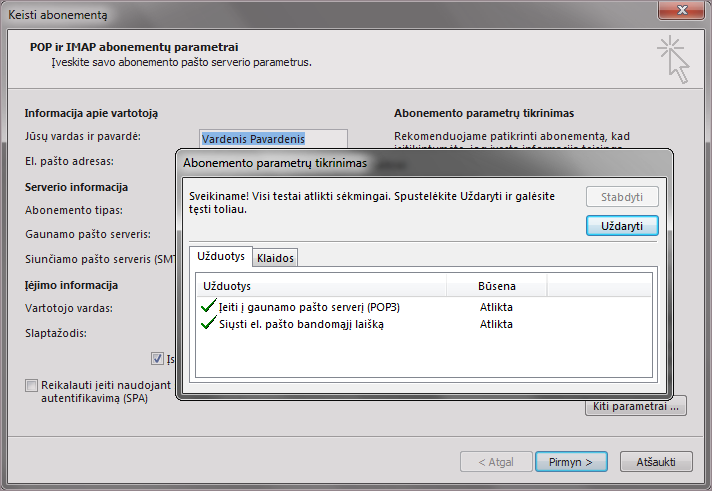712x491 pixels.
Task: Enable the 'Reikalauti įeiti naudojant' SPA checkbox
Action: point(32,385)
